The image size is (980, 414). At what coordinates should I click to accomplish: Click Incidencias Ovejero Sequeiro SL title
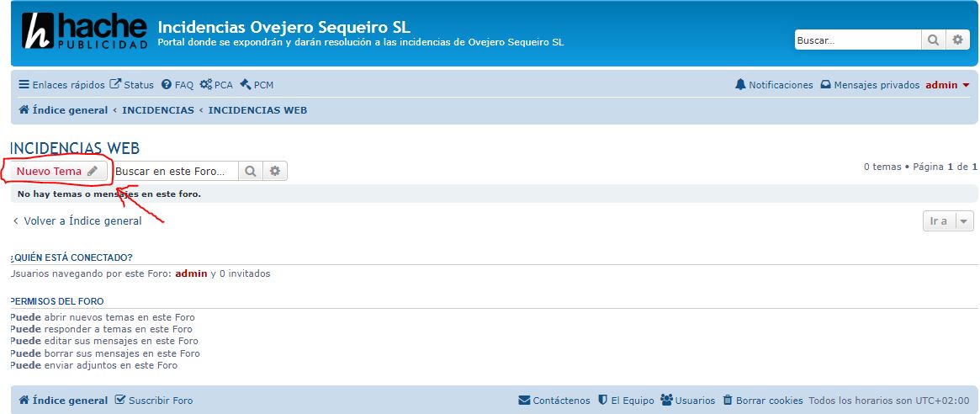click(x=284, y=27)
